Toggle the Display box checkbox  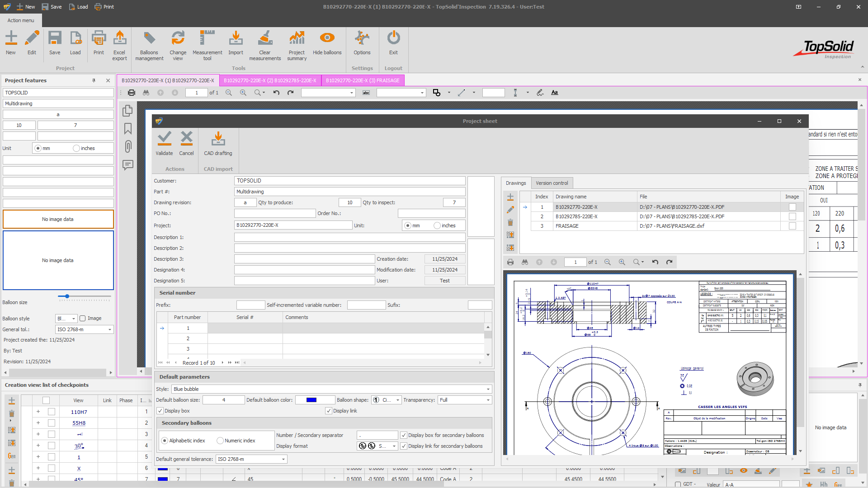[160, 411]
